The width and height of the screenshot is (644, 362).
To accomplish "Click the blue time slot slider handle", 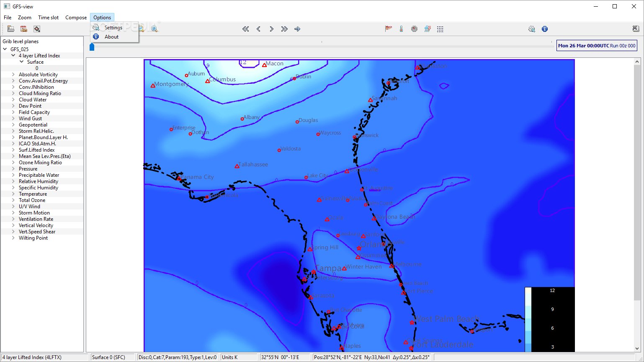I will [92, 47].
